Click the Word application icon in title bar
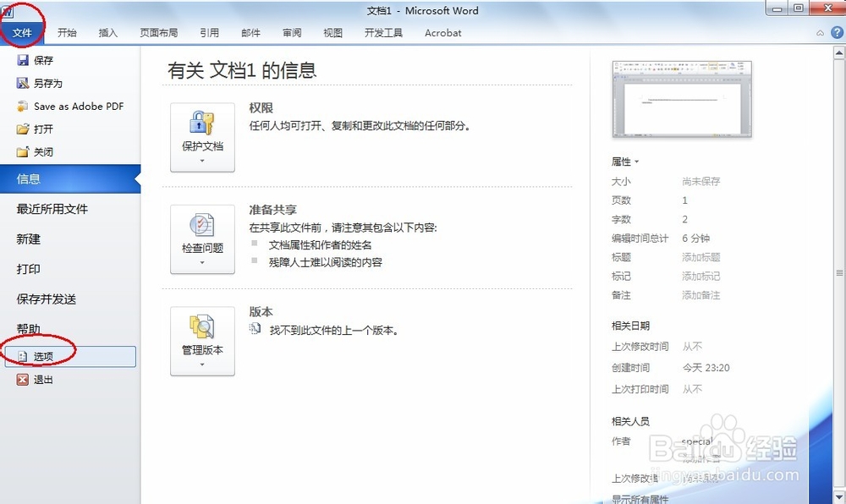Viewport: 846px width, 504px height. coord(8,11)
